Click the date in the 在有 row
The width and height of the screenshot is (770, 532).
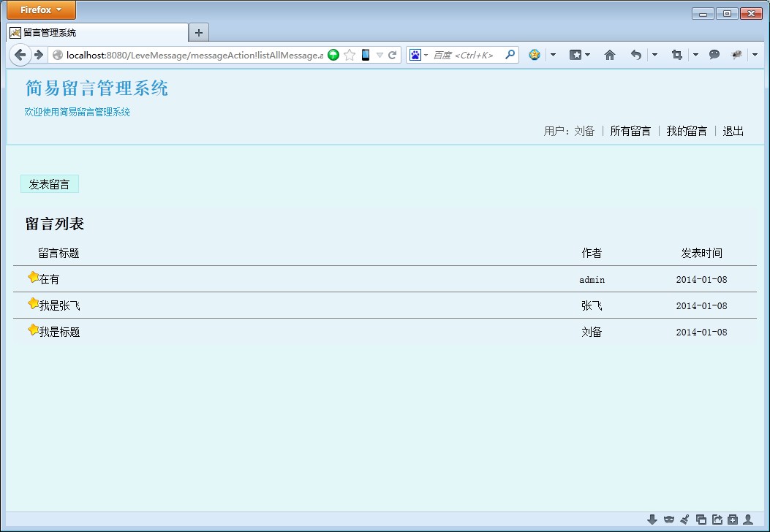(x=701, y=280)
